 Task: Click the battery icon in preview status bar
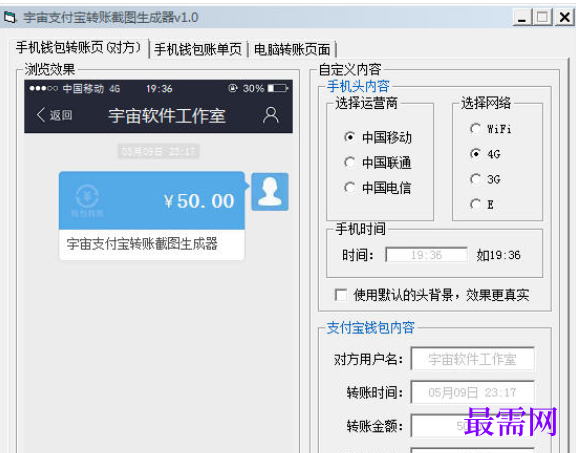[278, 88]
